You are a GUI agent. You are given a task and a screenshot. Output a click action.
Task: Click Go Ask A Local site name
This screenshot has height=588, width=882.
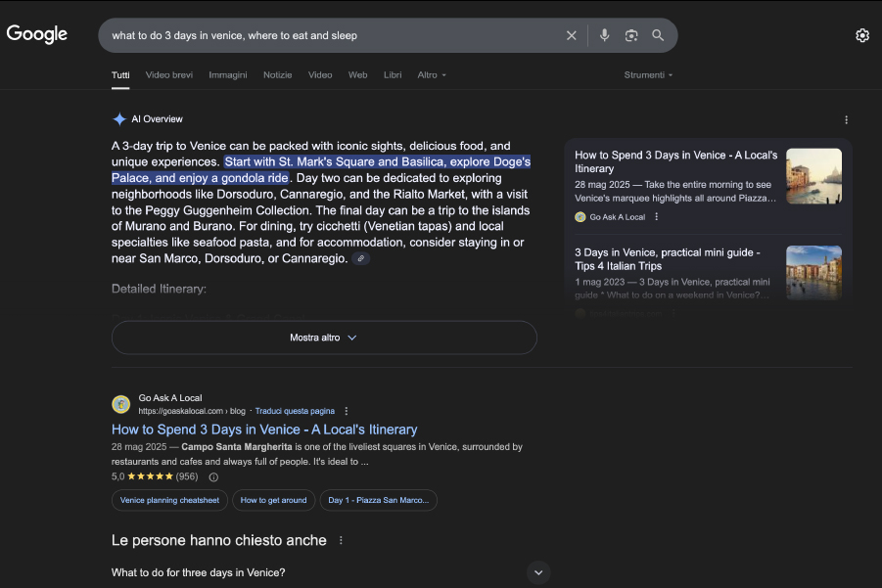170,398
